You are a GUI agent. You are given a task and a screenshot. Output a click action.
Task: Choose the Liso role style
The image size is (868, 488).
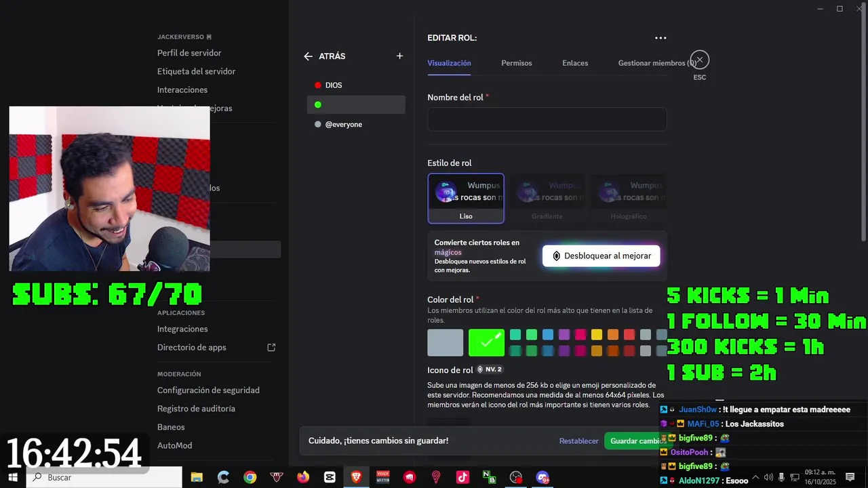tap(466, 198)
